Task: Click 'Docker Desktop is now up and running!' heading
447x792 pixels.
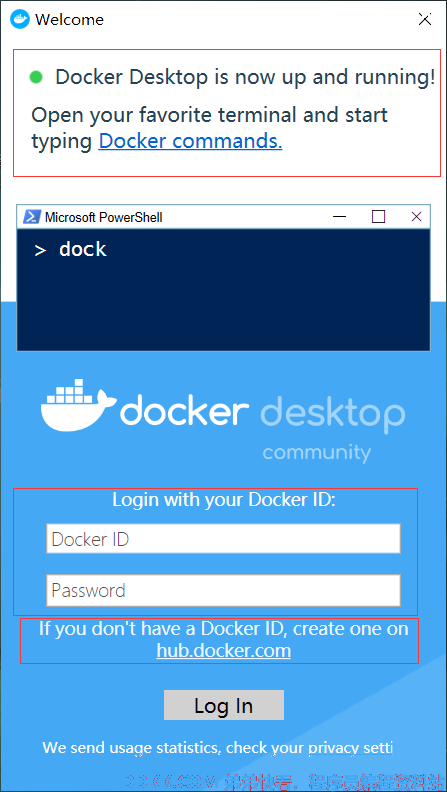Action: 245,77
